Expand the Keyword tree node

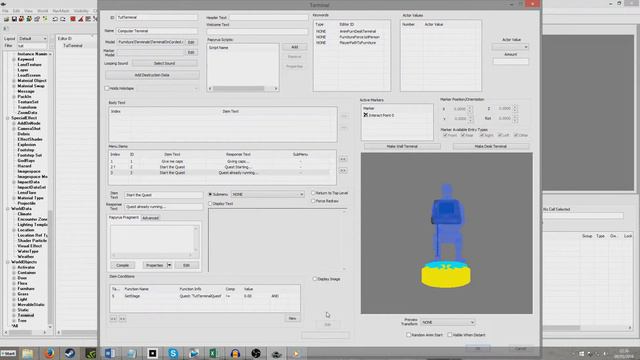14,59
